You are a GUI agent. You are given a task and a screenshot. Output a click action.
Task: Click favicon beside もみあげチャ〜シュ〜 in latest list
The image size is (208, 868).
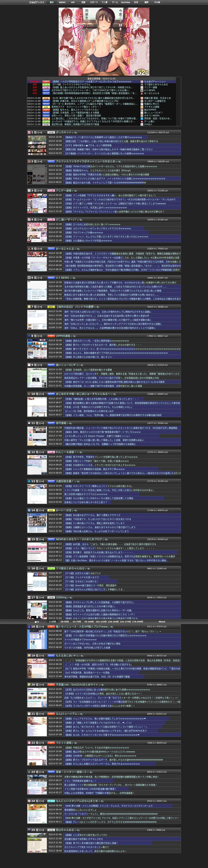pyautogui.click(x=142, y=82)
